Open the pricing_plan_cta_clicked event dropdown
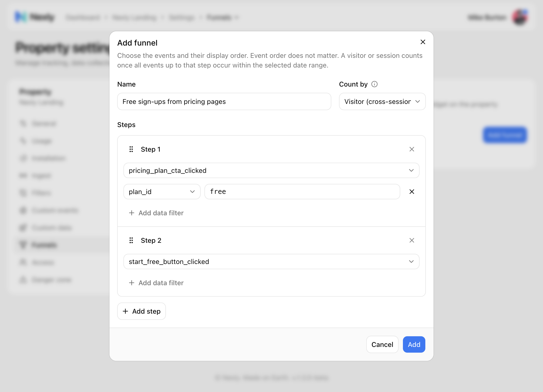The height and width of the screenshot is (392, 543). pyautogui.click(x=271, y=170)
